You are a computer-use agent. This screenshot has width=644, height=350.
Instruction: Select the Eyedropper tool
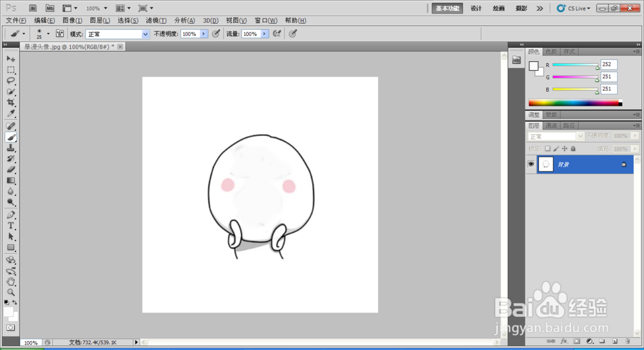(11, 113)
